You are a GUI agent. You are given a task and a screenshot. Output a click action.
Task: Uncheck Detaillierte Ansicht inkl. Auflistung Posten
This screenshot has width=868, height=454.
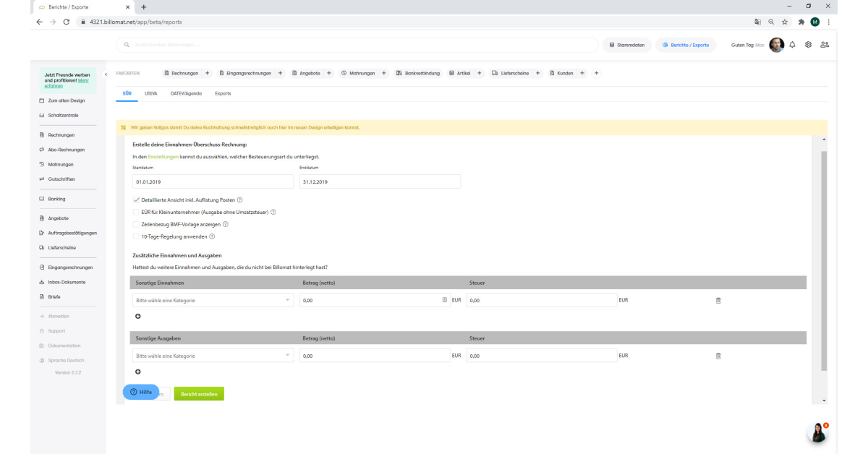click(137, 200)
